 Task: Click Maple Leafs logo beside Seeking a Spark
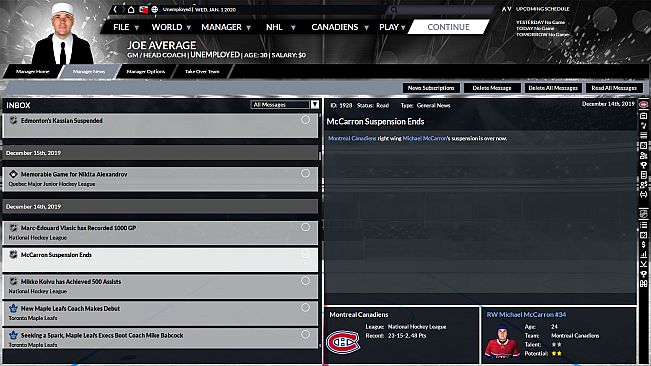[x=13, y=335]
